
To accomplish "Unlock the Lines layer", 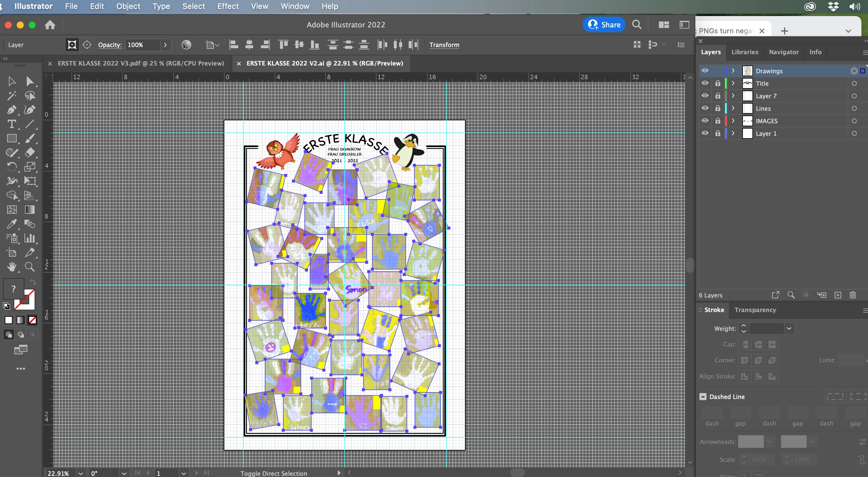I will (x=718, y=108).
